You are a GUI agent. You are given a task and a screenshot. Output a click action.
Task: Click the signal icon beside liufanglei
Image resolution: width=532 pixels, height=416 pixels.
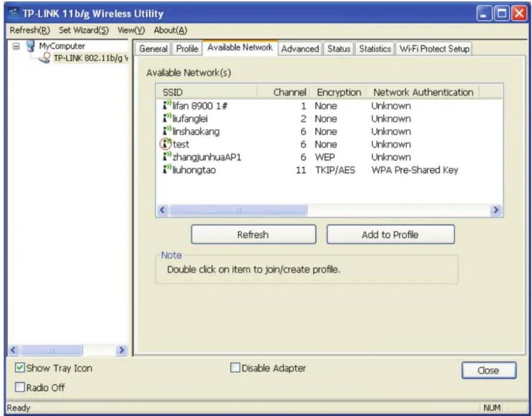(x=167, y=118)
